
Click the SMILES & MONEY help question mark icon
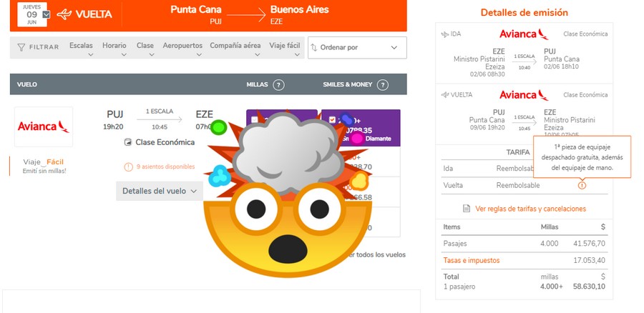382,85
